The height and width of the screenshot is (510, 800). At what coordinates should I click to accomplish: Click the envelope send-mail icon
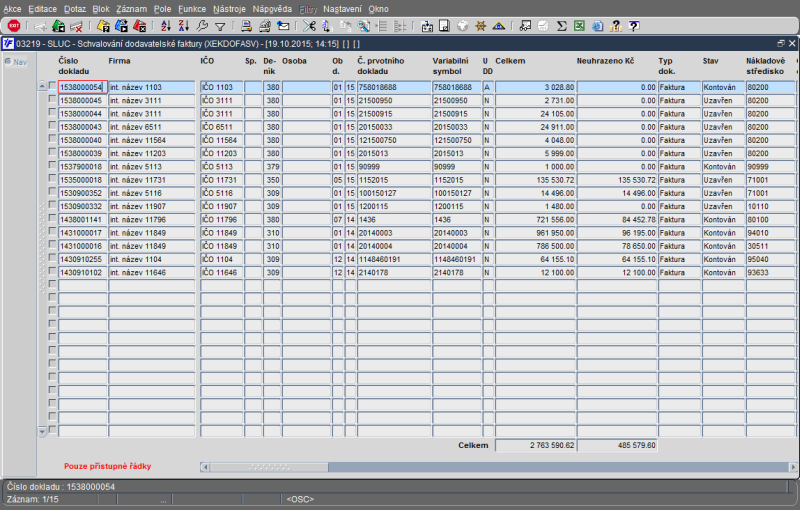pos(283,26)
